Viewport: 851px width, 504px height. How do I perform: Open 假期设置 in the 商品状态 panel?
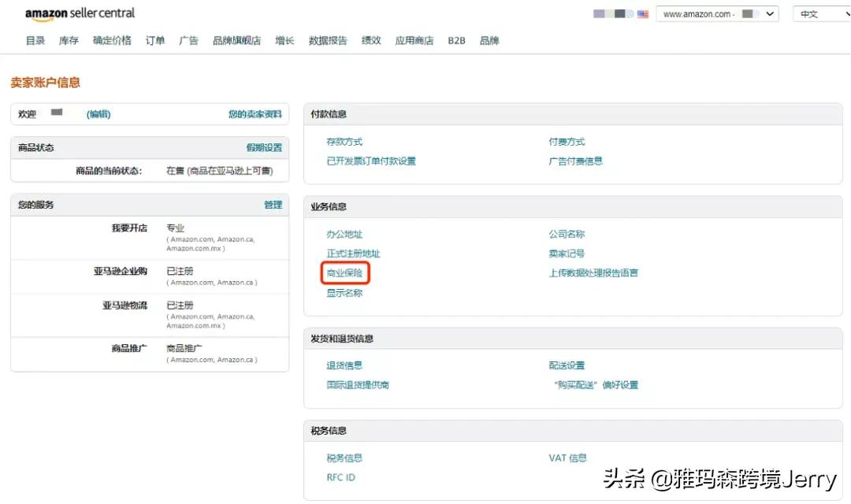tap(266, 148)
